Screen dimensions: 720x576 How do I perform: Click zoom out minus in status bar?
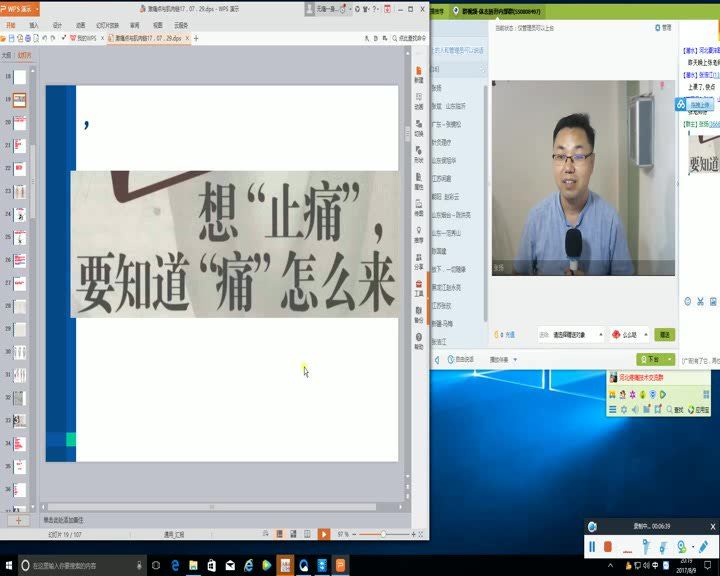pyautogui.click(x=354, y=534)
